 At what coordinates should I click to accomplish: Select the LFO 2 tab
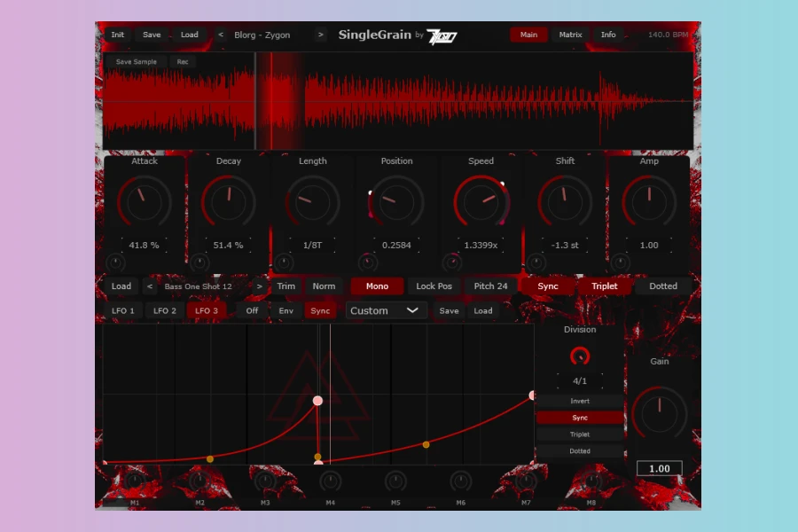point(165,311)
